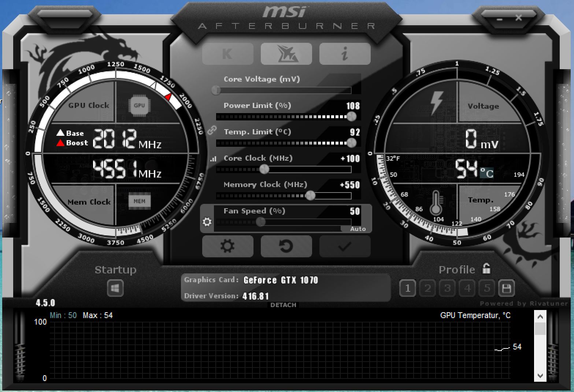
Task: Click the monitoring graph scroll down arrow
Action: coord(540,376)
